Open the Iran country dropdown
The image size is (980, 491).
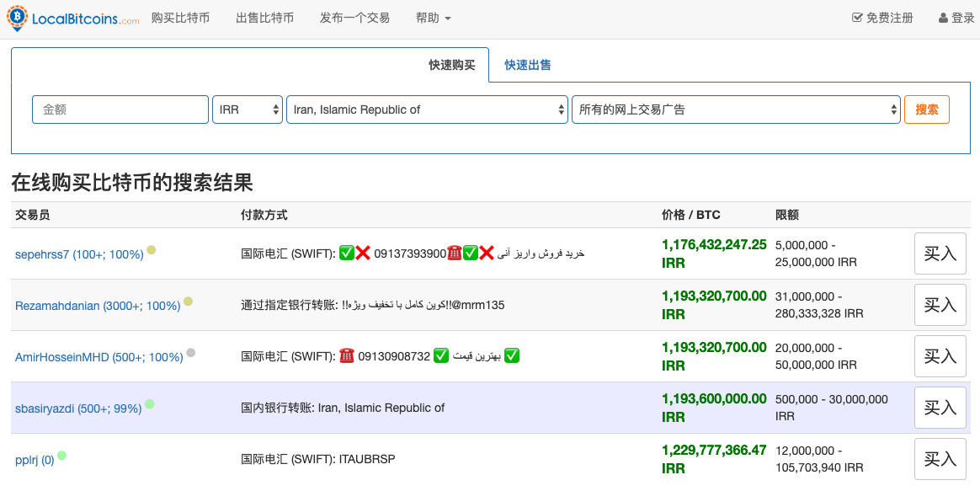(x=428, y=109)
